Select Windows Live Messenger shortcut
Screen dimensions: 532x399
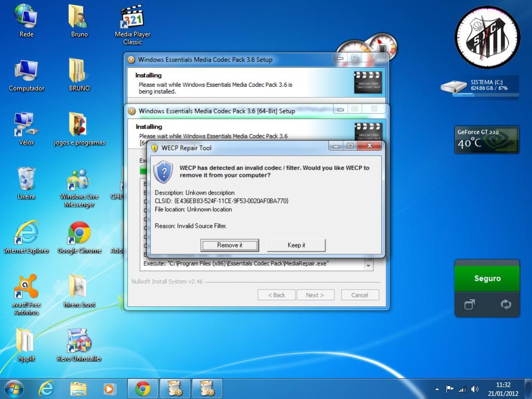[x=79, y=188]
